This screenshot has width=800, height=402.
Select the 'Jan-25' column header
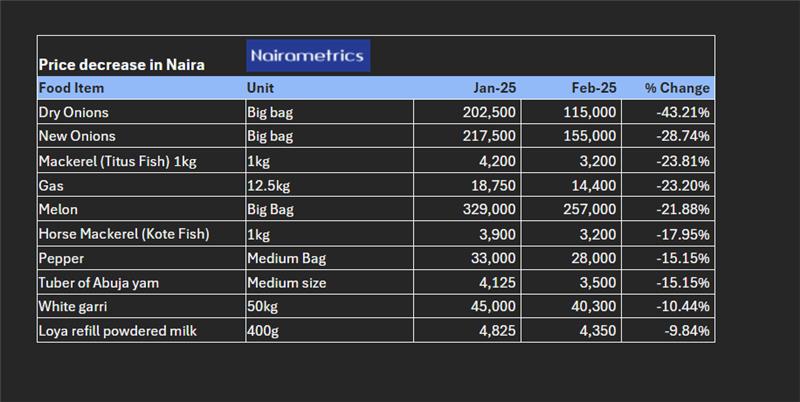tap(494, 88)
